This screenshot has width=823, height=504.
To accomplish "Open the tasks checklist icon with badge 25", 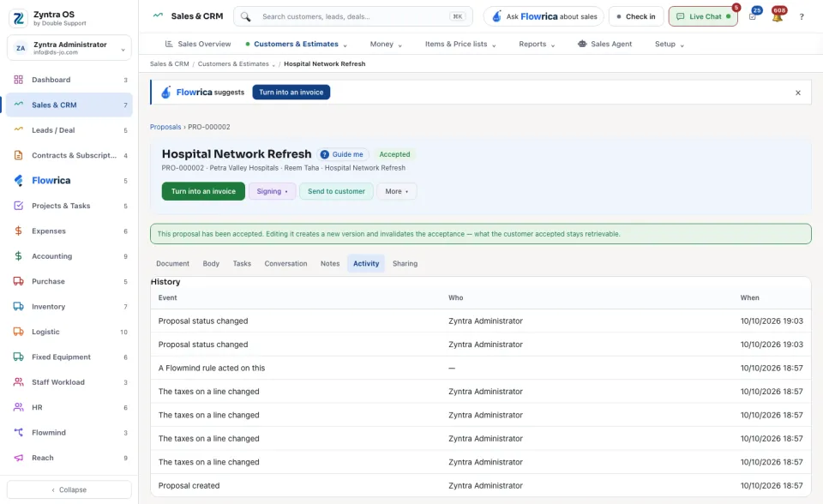I will (753, 17).
